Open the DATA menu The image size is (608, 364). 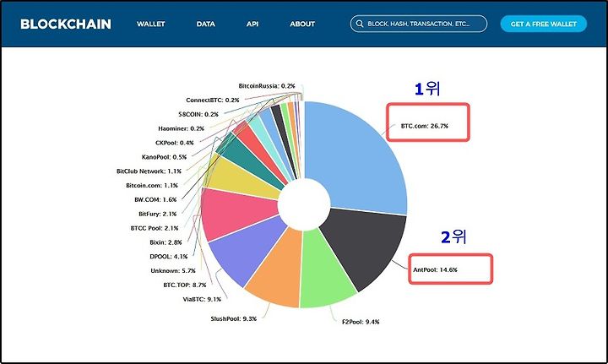point(205,24)
